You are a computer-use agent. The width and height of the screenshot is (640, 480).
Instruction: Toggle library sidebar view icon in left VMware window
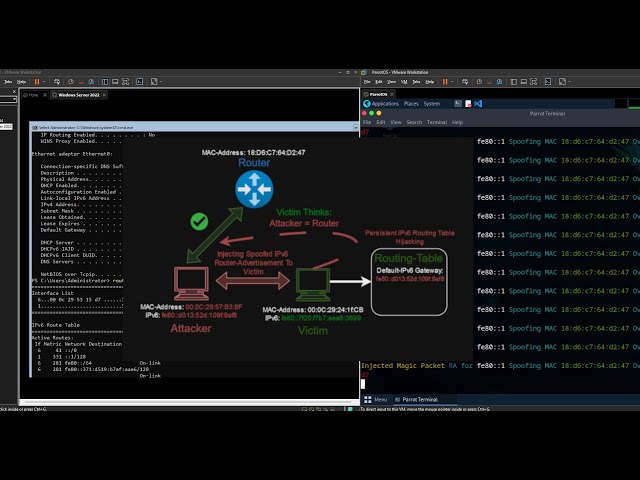[x=105, y=82]
